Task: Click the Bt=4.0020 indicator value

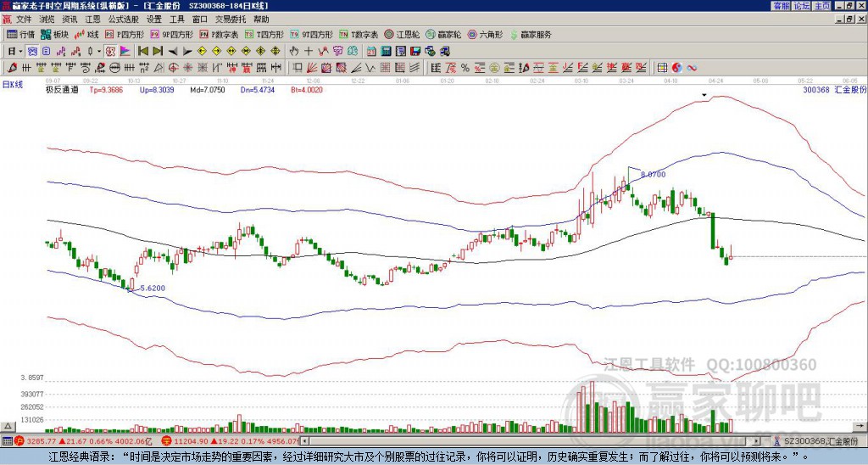Action: (307, 89)
